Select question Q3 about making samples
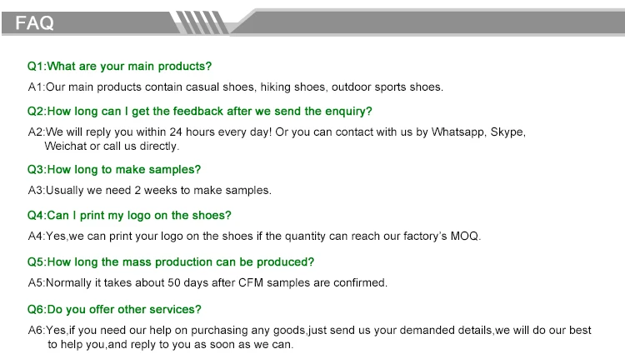 113,170
